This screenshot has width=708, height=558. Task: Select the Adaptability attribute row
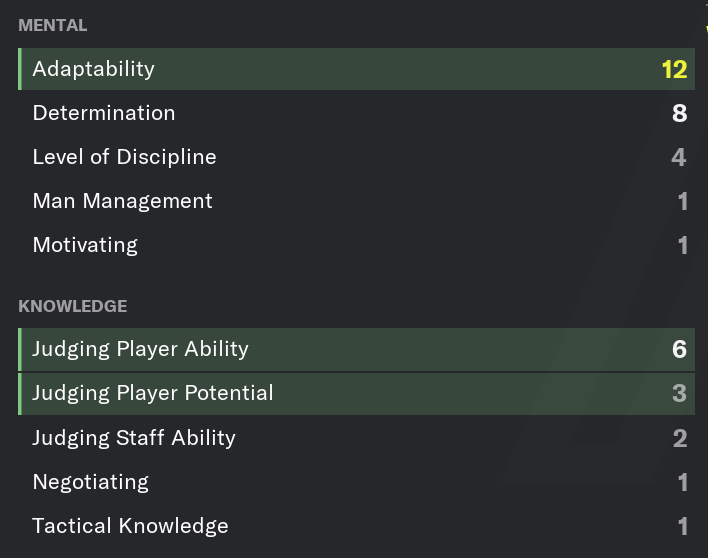pos(356,69)
